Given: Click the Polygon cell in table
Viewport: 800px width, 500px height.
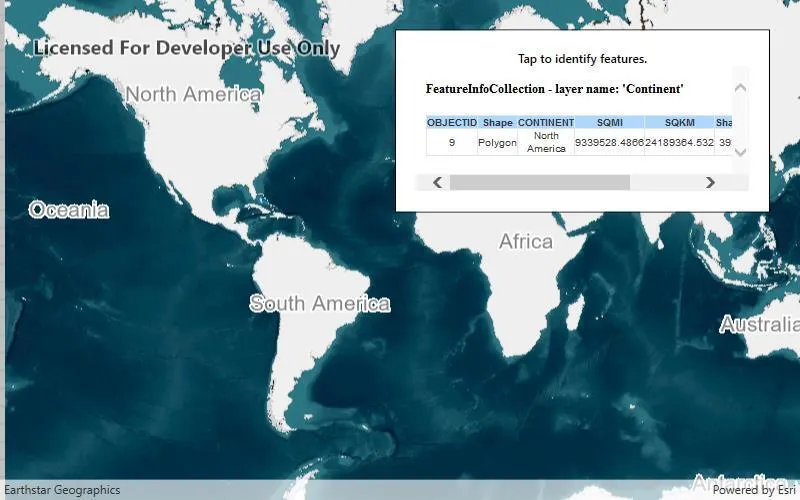Looking at the screenshot, I should [497, 142].
